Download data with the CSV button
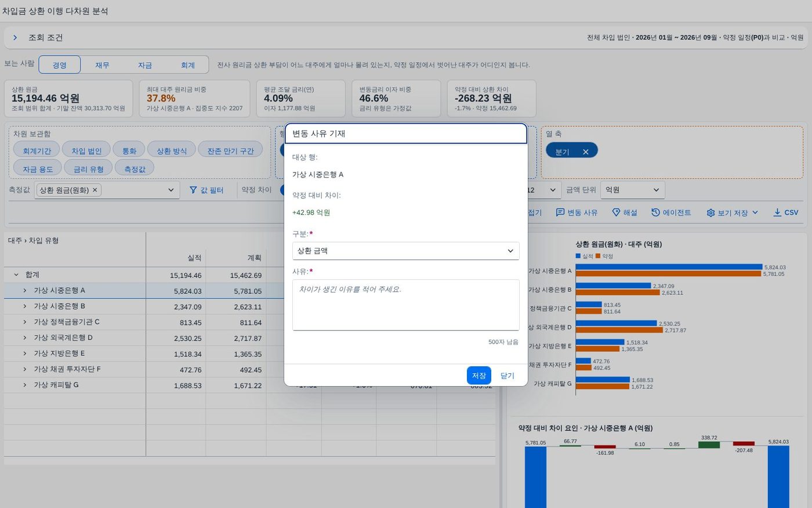The height and width of the screenshot is (508, 812). [x=786, y=212]
